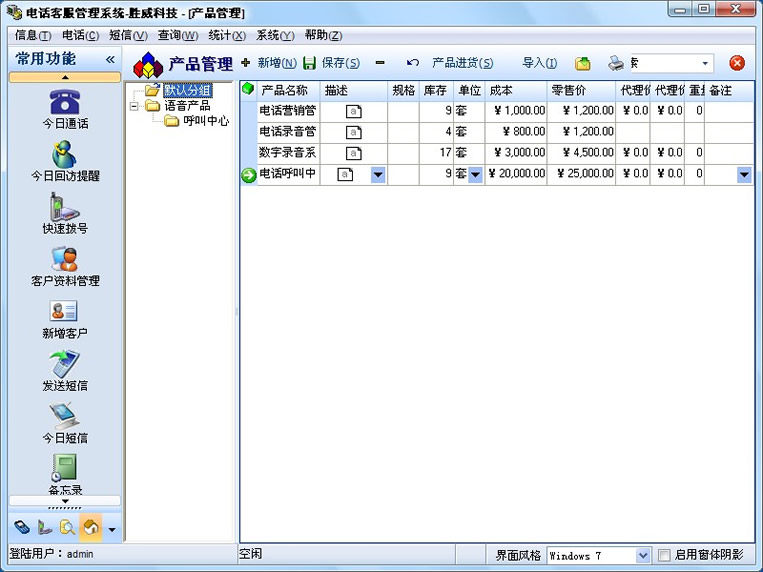Click the printer icon in toolbar
This screenshot has height=572, width=763.
616,63
